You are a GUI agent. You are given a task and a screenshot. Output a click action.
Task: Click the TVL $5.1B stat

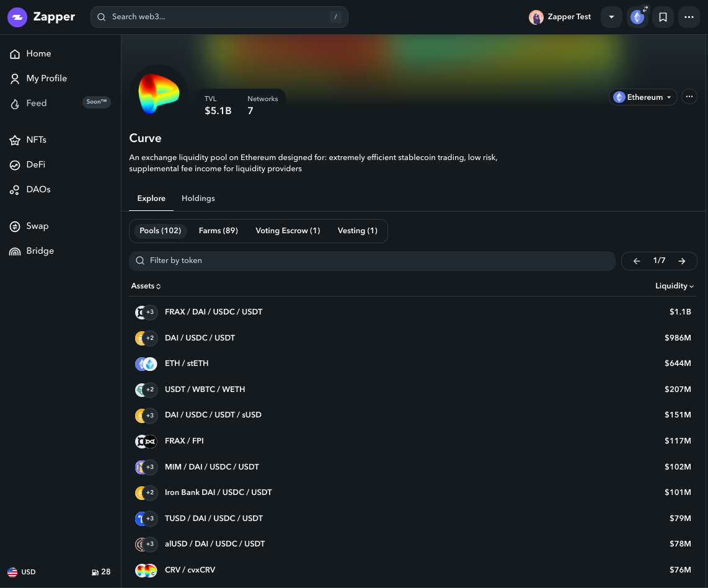pos(218,105)
